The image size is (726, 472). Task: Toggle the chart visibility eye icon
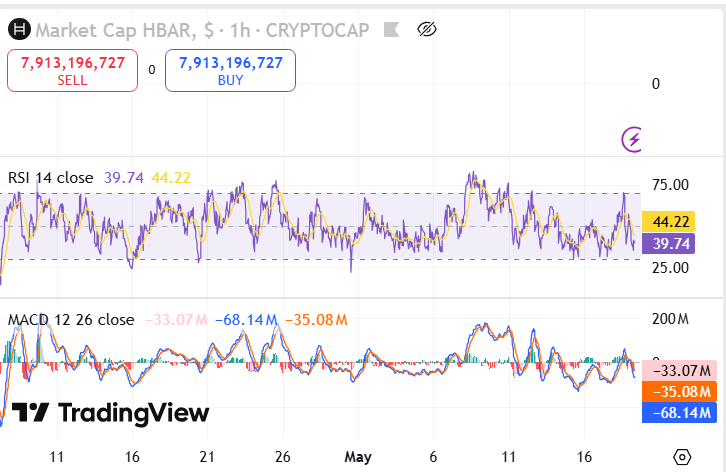point(426,30)
